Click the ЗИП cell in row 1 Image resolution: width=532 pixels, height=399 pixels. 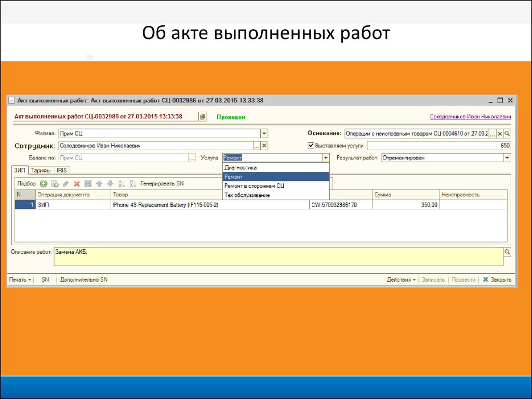coord(73,205)
